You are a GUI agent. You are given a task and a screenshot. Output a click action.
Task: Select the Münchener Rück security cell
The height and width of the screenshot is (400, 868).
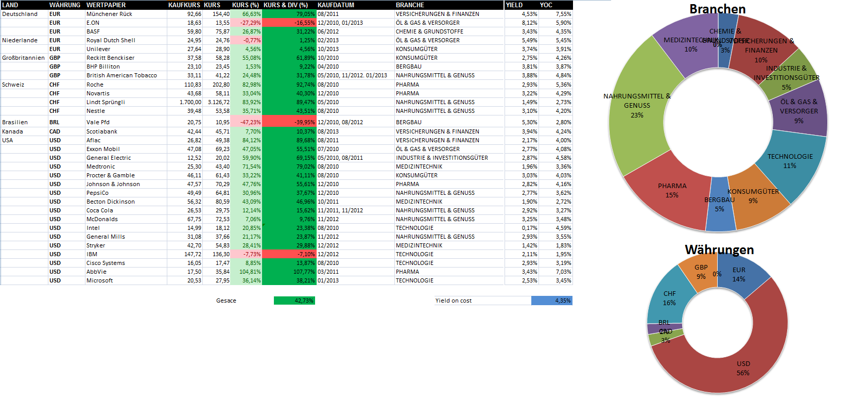pyautogui.click(x=126, y=14)
